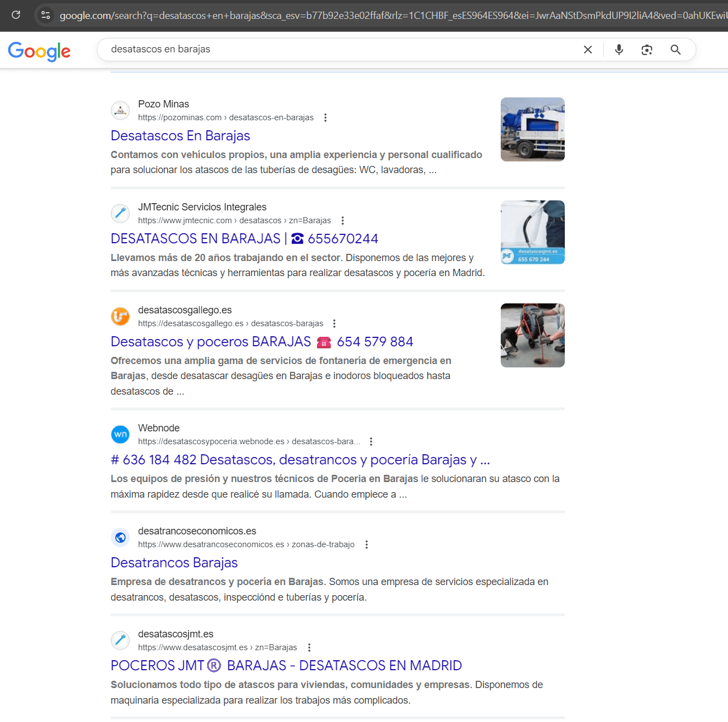This screenshot has height=722, width=728.
Task: Click 'JMTecnic Servicios Integrales' site name
Action: pyautogui.click(x=202, y=207)
